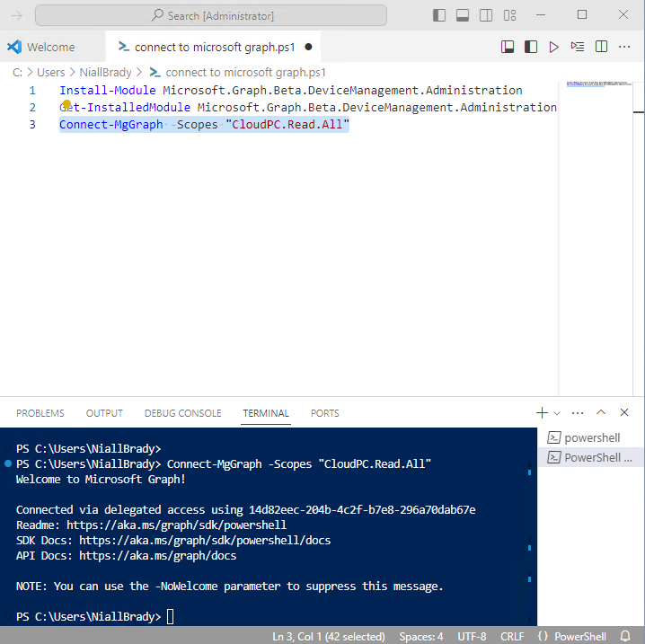This screenshot has width=645, height=644.
Task: Click Ln 3, Col 1 status bar item
Action: (328, 637)
